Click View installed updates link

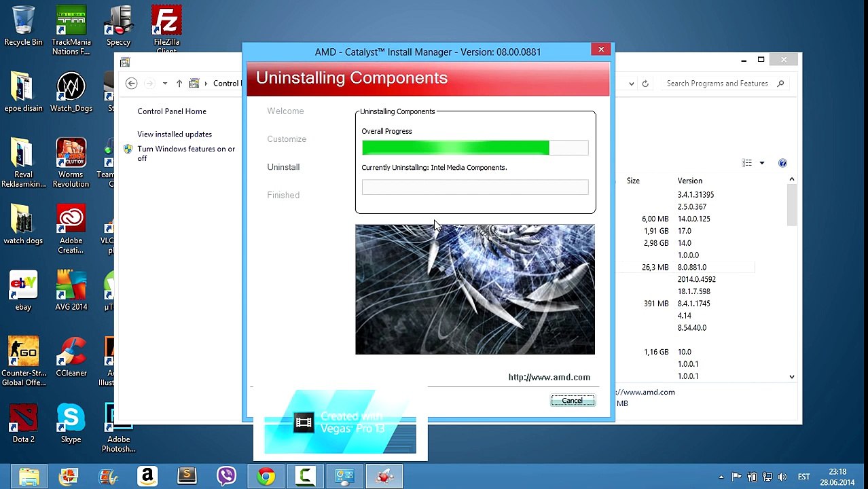175,134
